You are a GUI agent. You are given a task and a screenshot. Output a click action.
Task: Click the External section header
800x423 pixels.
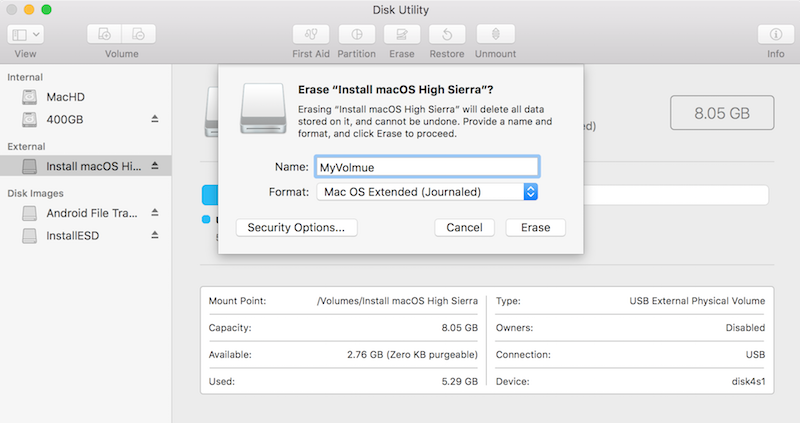click(26, 146)
